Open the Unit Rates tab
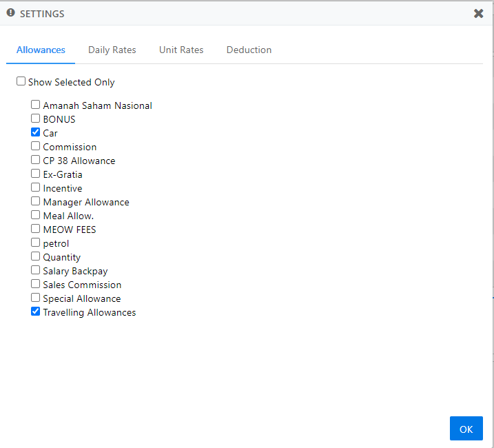The image size is (494, 448). click(x=181, y=50)
